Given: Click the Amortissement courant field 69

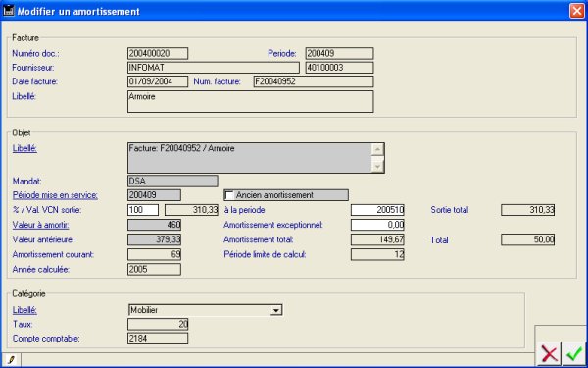Looking at the screenshot, I should [154, 254].
